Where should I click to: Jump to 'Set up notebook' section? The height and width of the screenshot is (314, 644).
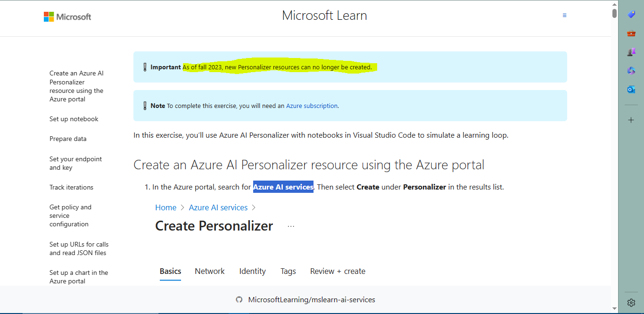click(x=74, y=119)
